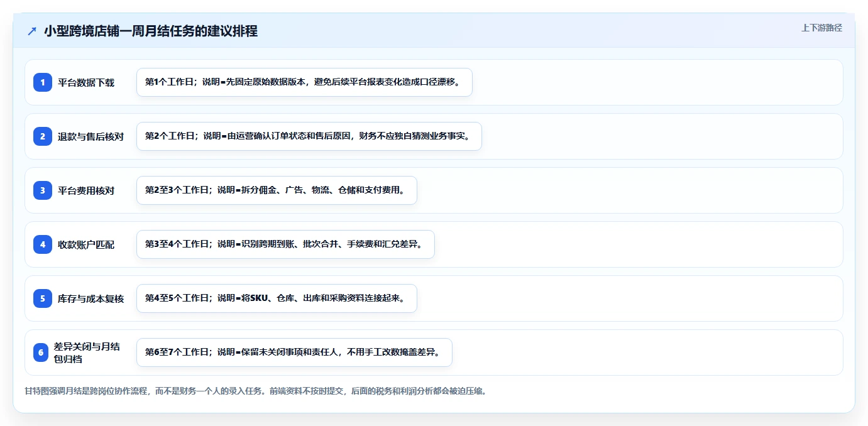The height and width of the screenshot is (426, 868).
Task: Select step number badge 3
Action: 43,190
